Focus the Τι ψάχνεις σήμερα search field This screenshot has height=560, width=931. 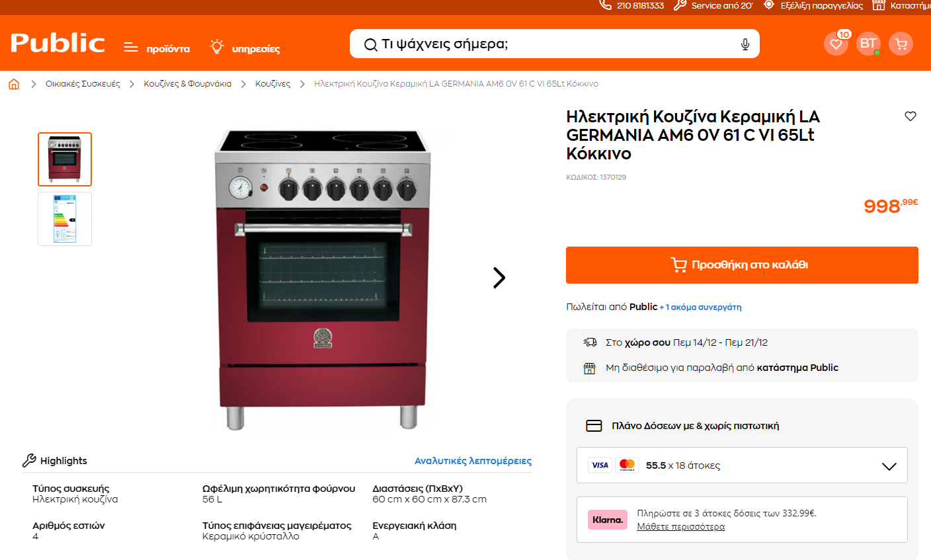click(x=554, y=44)
